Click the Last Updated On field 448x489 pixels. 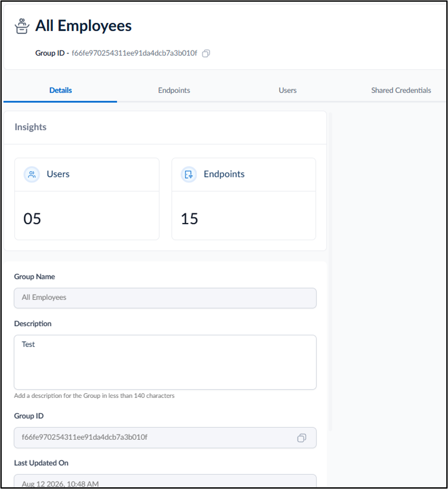[x=165, y=481]
